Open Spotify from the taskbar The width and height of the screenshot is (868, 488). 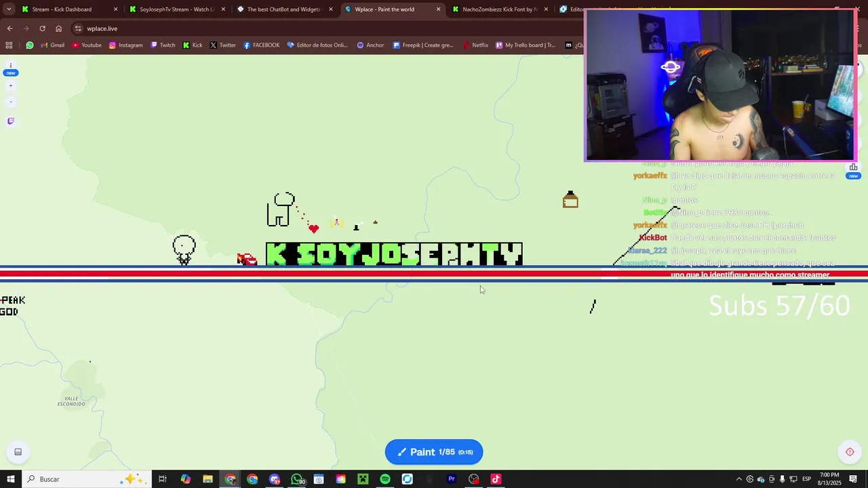(385, 479)
